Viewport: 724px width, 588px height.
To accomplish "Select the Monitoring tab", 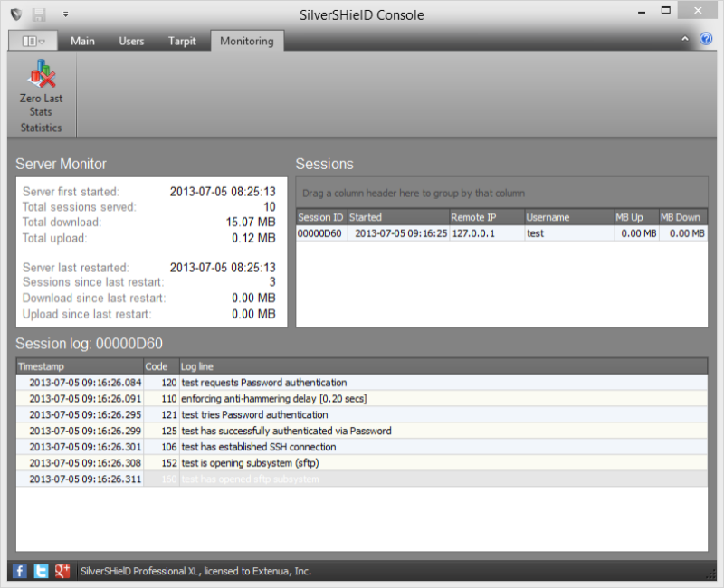I will tap(247, 41).
